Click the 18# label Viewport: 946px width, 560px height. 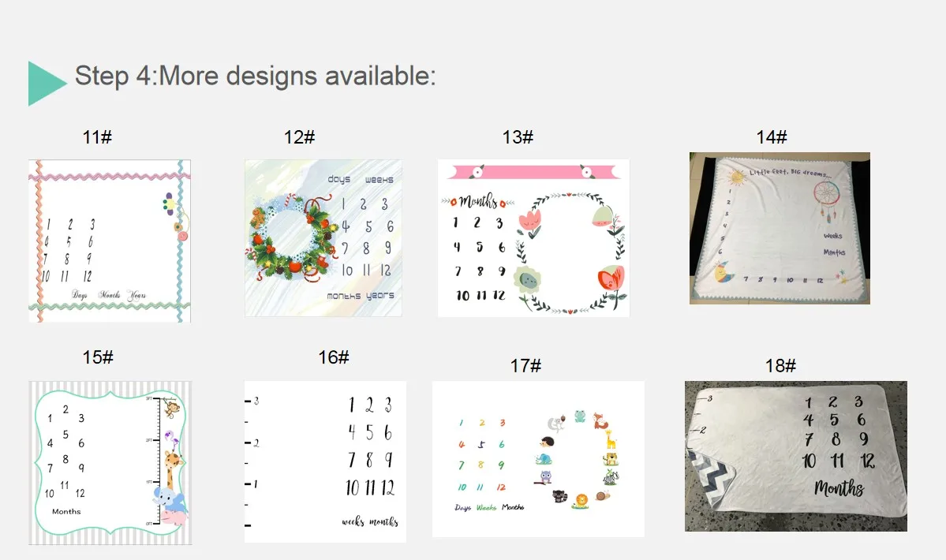tap(780, 366)
